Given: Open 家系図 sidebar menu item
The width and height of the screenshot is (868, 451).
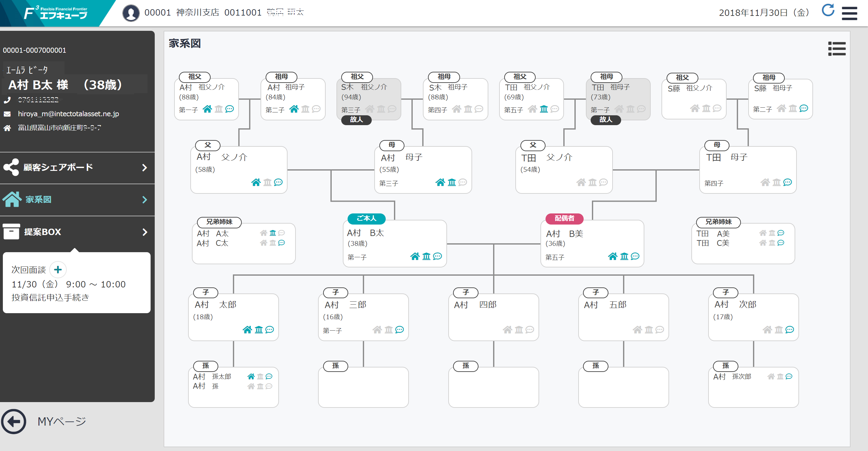Looking at the screenshot, I should [39, 200].
